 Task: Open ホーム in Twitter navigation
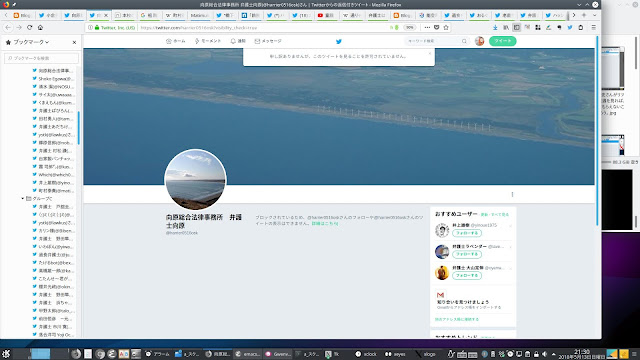pos(176,41)
